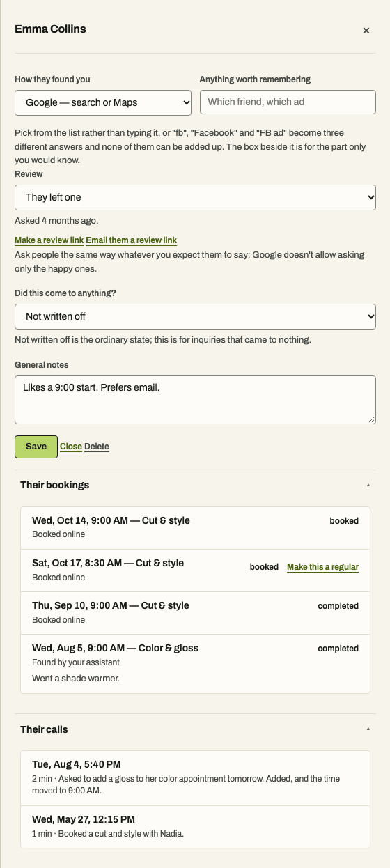Click the 'booked' status on Oct 17 booking

pos(264,567)
